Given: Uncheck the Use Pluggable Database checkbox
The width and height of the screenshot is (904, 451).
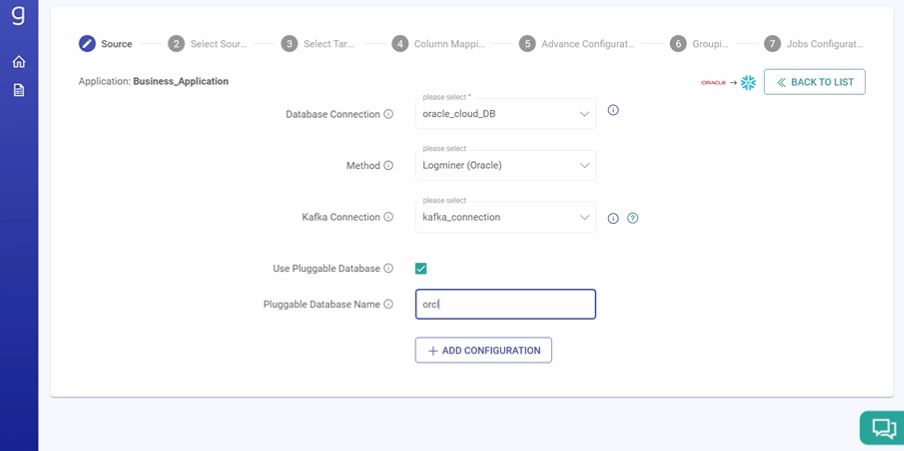Looking at the screenshot, I should tap(421, 269).
